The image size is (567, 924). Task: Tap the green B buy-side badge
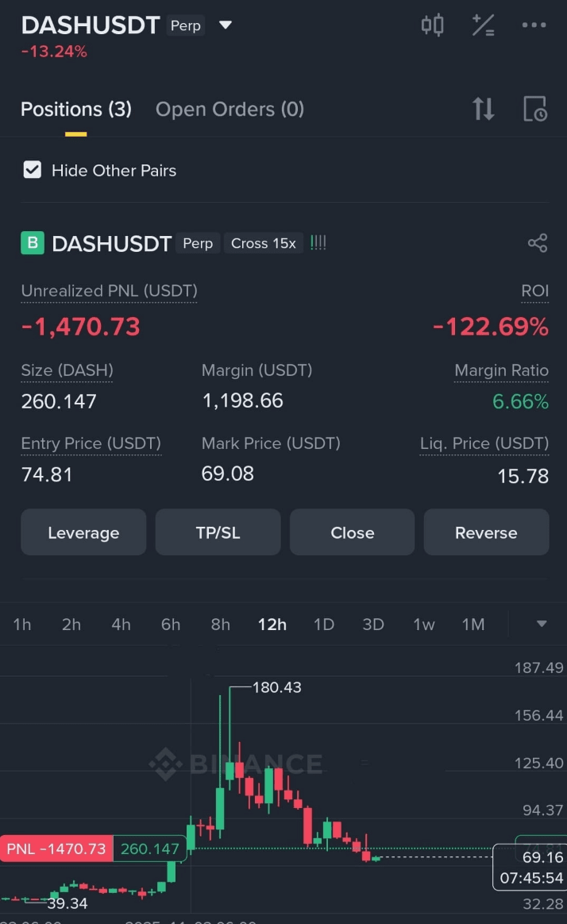click(x=33, y=243)
